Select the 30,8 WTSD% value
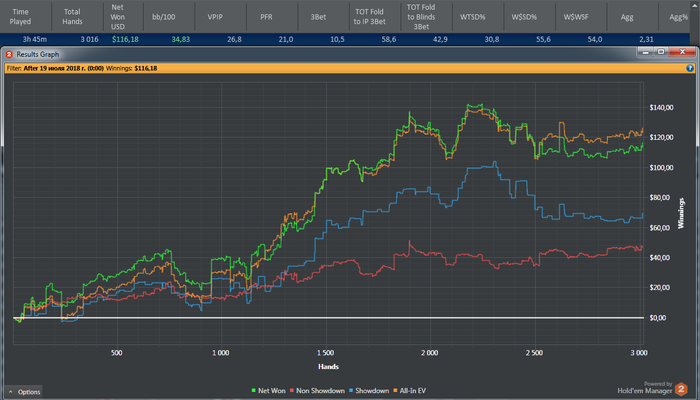The image size is (700, 400). tap(492, 39)
